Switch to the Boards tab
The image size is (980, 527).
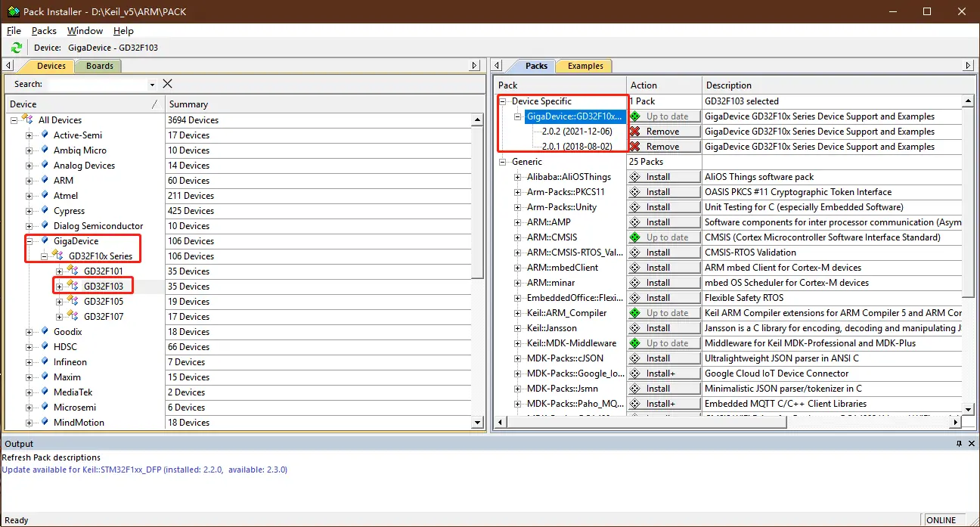99,66
